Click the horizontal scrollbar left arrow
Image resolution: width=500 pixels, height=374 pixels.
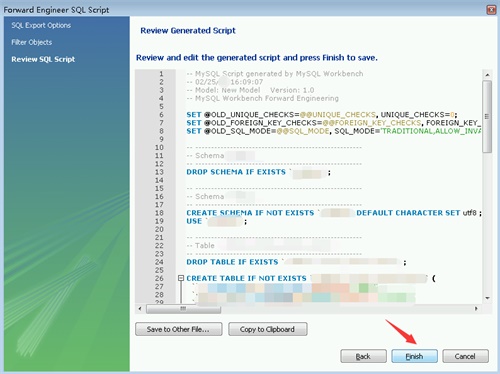140,309
